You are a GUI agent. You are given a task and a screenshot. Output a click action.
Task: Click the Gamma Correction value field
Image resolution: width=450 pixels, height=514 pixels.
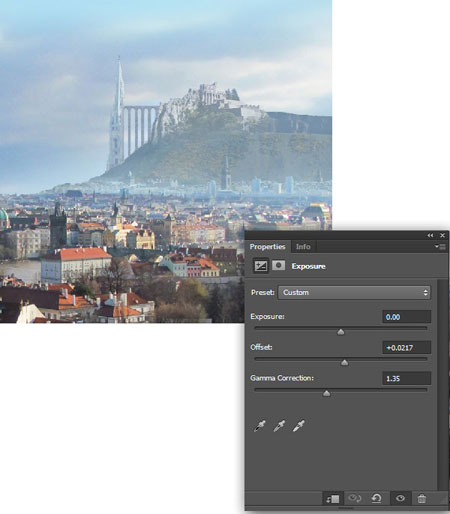click(407, 378)
